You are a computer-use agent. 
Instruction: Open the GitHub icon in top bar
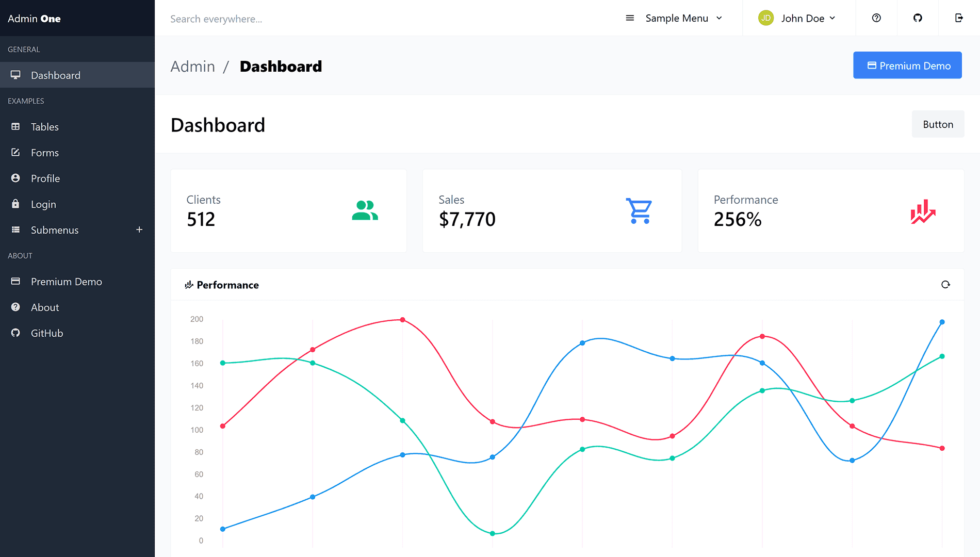918,18
